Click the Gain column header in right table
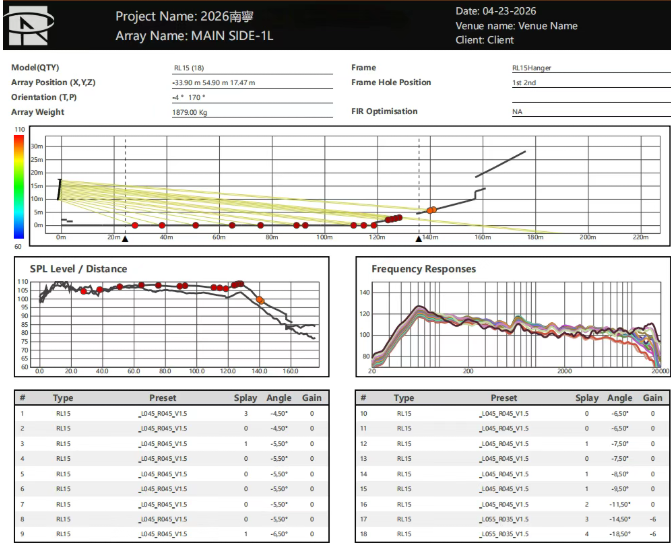671x544 pixels. pos(652,398)
